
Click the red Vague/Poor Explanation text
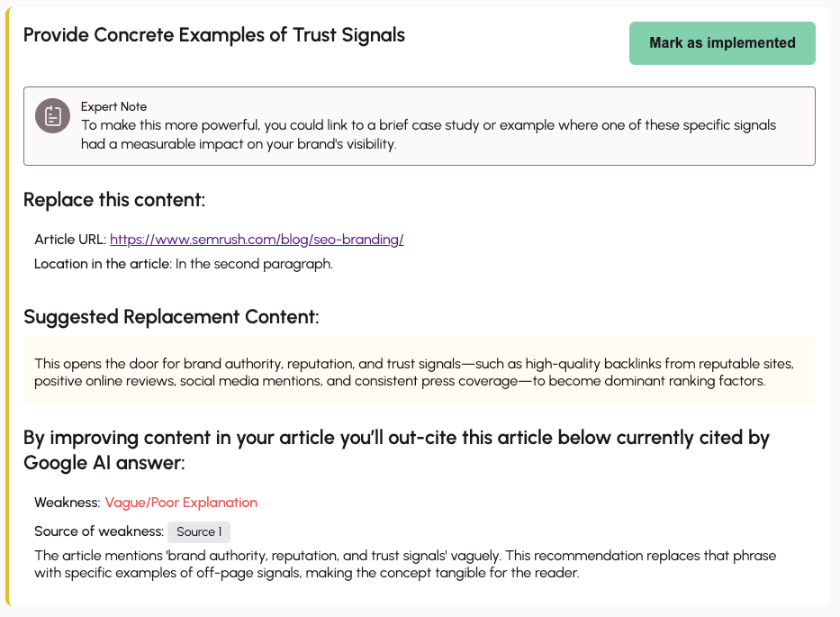click(181, 503)
